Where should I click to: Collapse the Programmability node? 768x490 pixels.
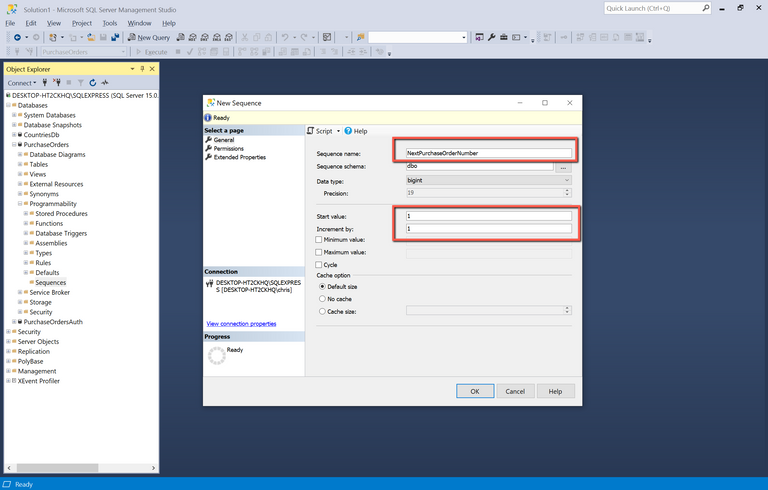coord(20,204)
